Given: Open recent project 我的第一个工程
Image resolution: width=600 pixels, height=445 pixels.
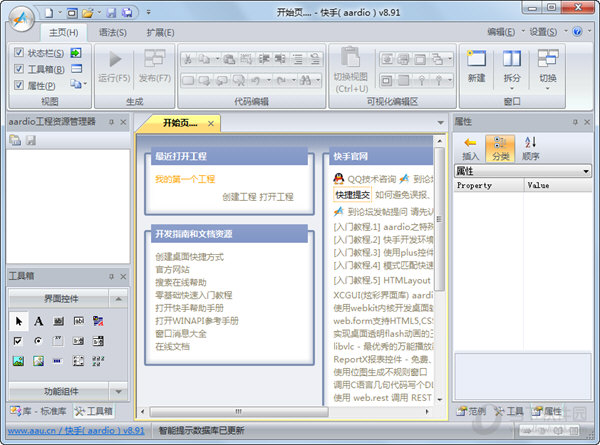Looking at the screenshot, I should click(x=185, y=179).
